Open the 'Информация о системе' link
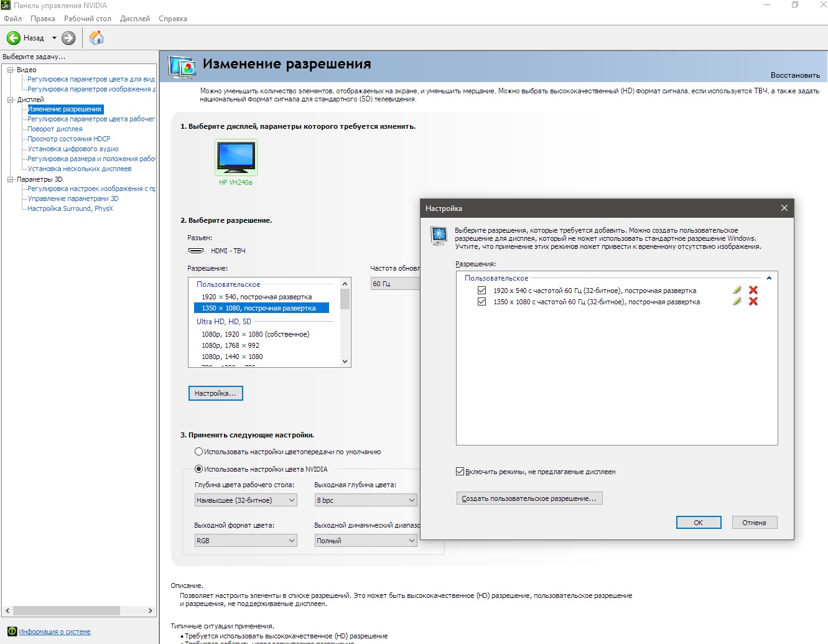The height and width of the screenshot is (644, 828). (x=55, y=632)
